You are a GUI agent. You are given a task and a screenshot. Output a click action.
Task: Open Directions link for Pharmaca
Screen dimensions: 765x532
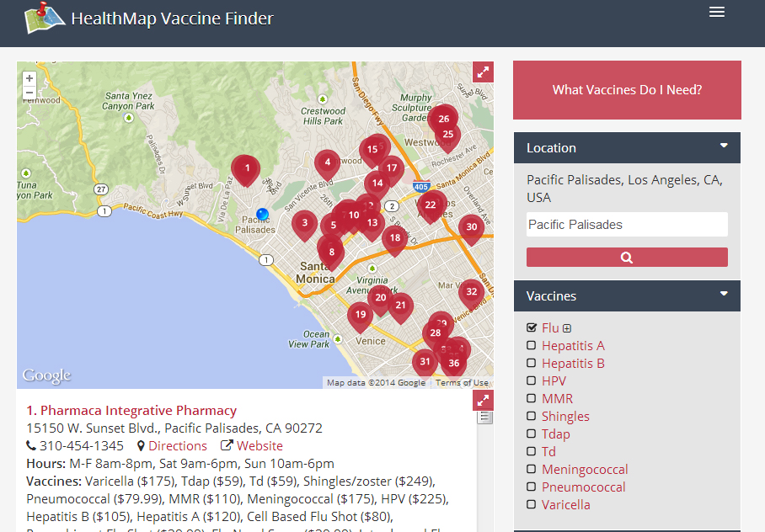(x=177, y=445)
